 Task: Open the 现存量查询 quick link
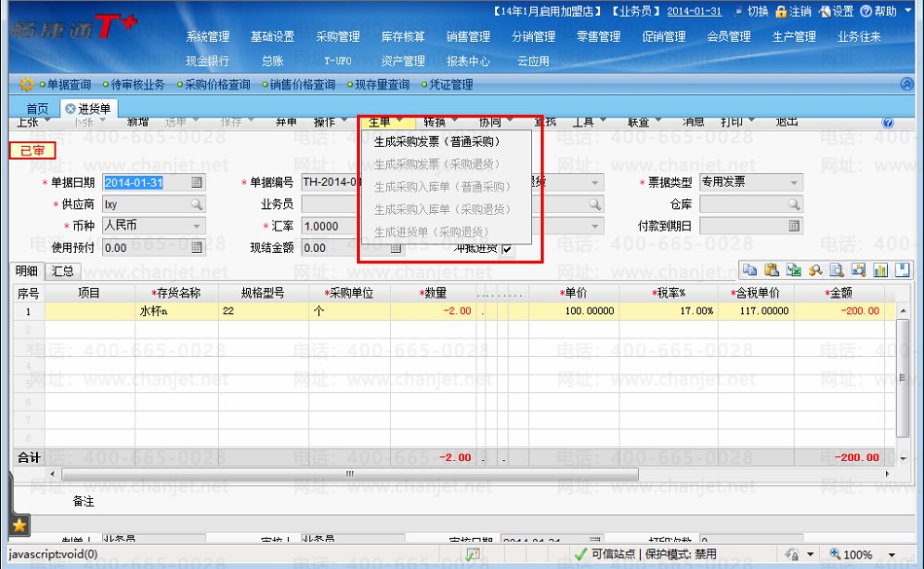point(382,85)
